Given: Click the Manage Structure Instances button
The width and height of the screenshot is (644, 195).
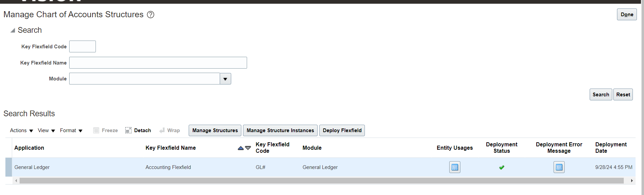Looking at the screenshot, I should (280, 130).
